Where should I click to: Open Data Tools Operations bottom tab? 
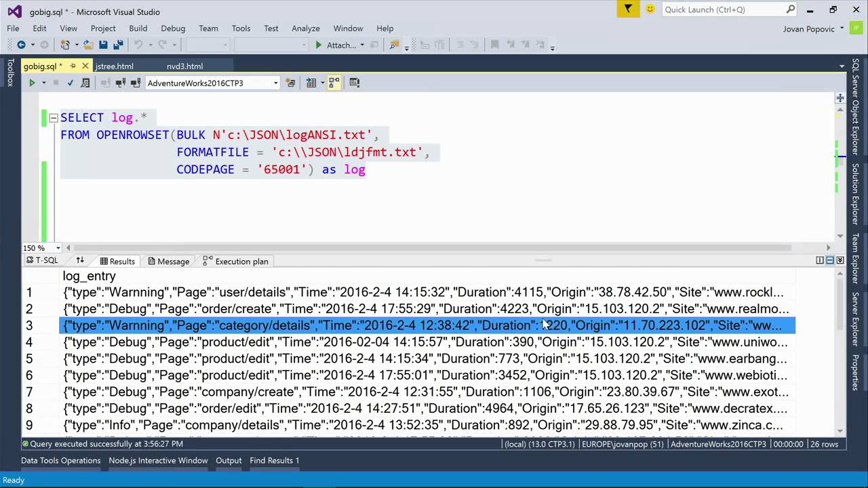coord(60,460)
